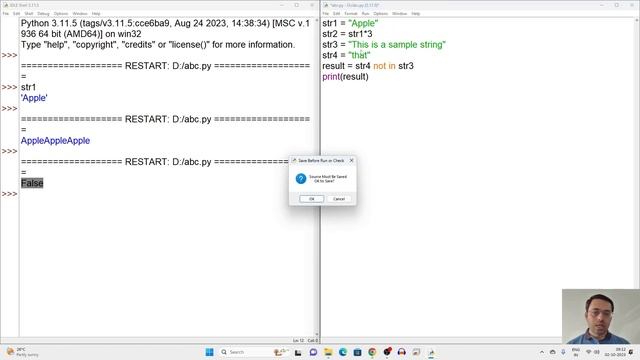The image size is (640, 360).
Task: Open Edit menu in IDLE Shell window
Action: pos(16,13)
